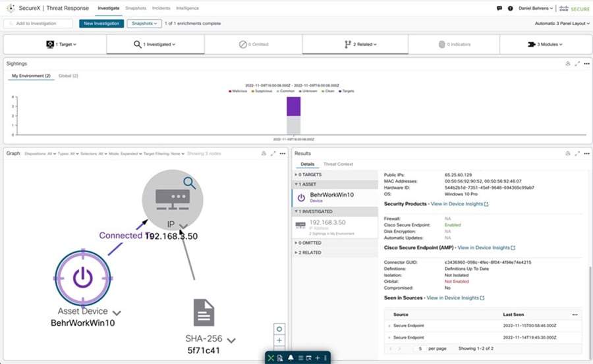Open the Graph panel ellipsis menu
593x364 pixels.
283,153
